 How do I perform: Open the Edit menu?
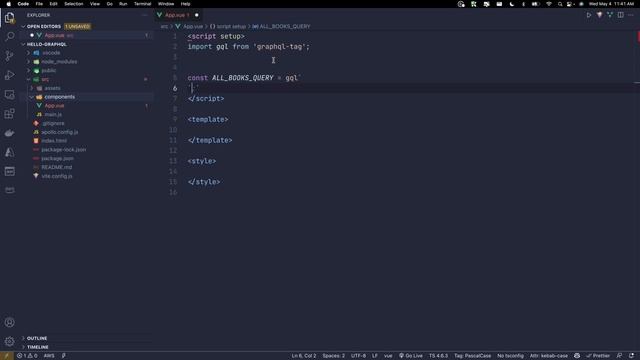53,4
